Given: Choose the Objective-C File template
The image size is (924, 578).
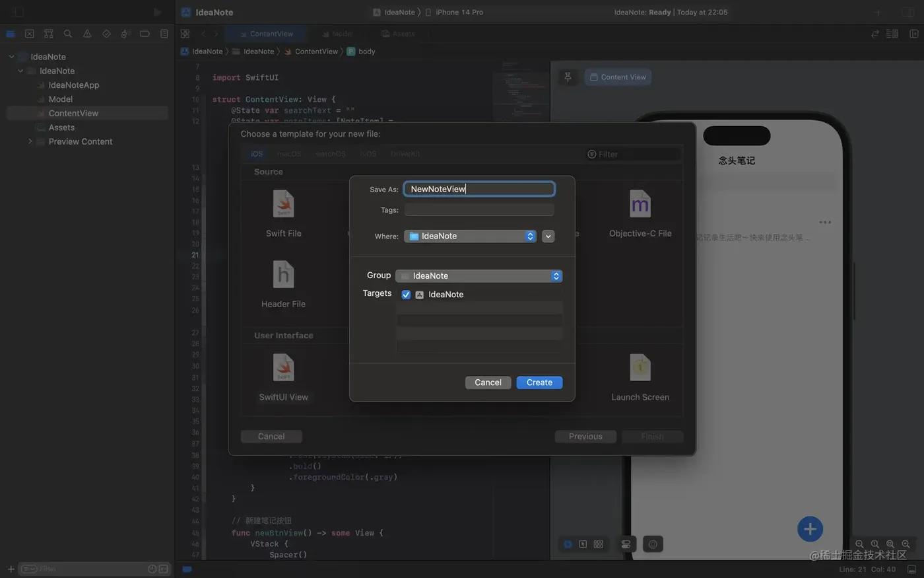Looking at the screenshot, I should (640, 213).
